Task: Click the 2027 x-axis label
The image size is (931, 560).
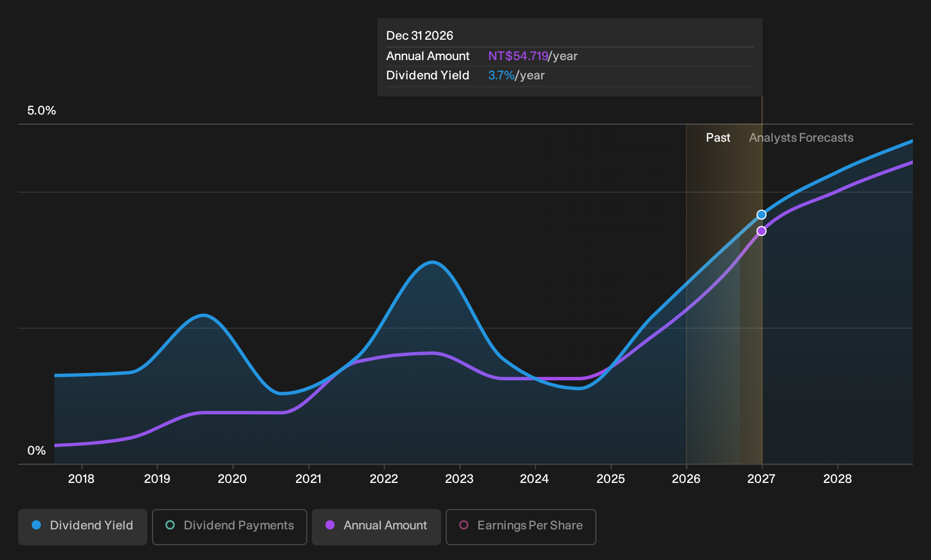Action: coord(761,479)
